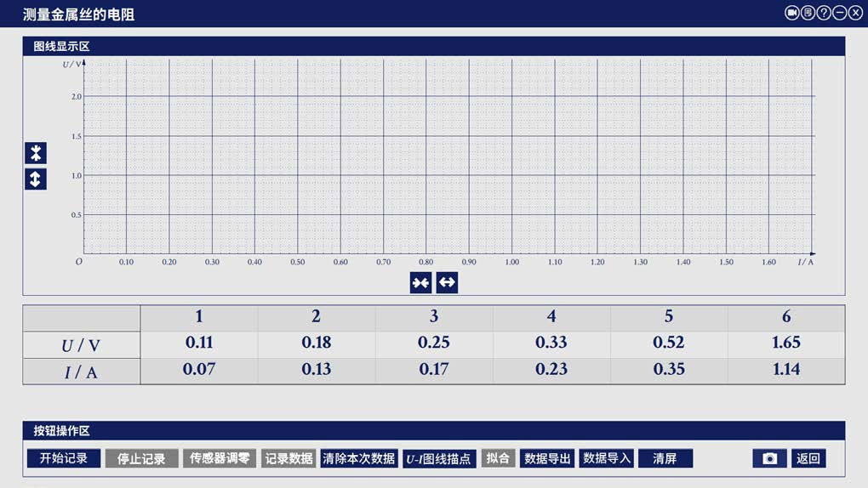Zero the sensor with 传感器调零
This screenshot has height=488, width=868.
tap(220, 458)
